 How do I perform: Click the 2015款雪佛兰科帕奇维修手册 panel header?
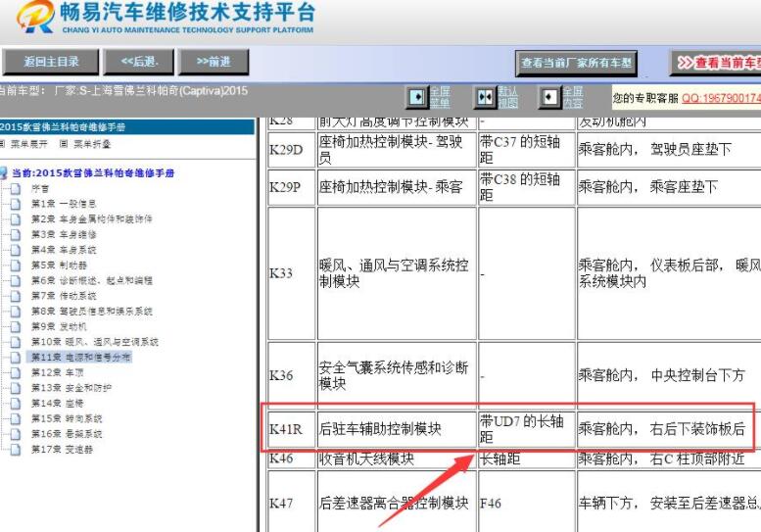(126, 127)
